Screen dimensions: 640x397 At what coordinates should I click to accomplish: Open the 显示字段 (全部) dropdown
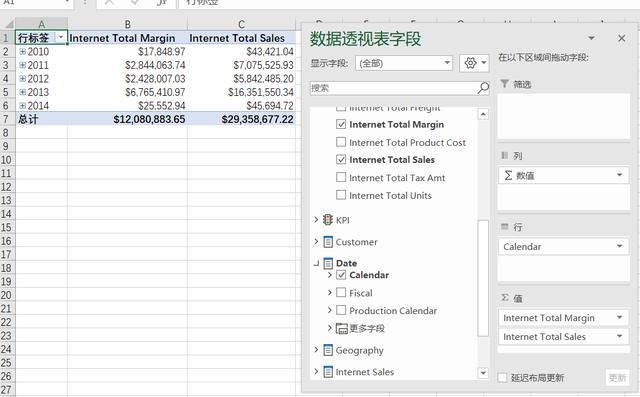(404, 63)
